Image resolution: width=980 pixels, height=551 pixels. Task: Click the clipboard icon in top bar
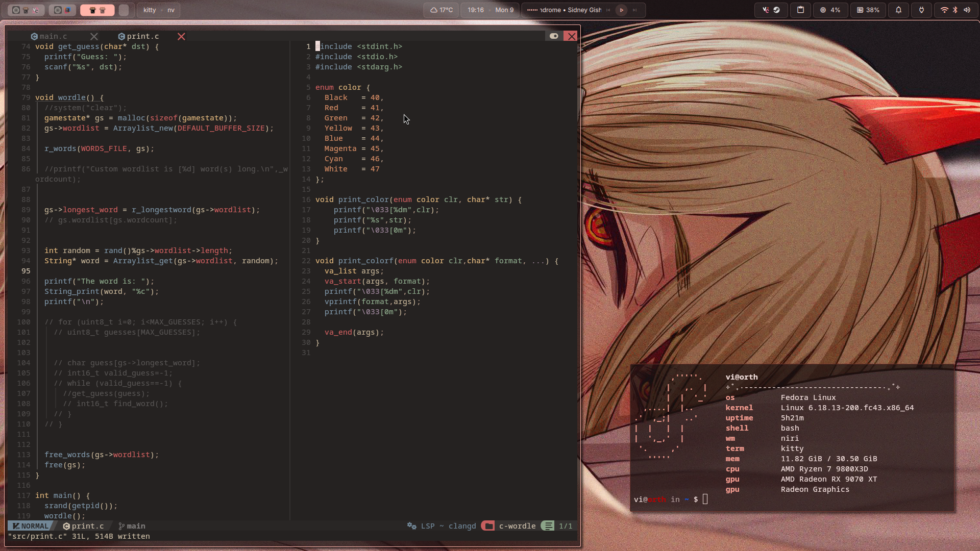point(800,10)
